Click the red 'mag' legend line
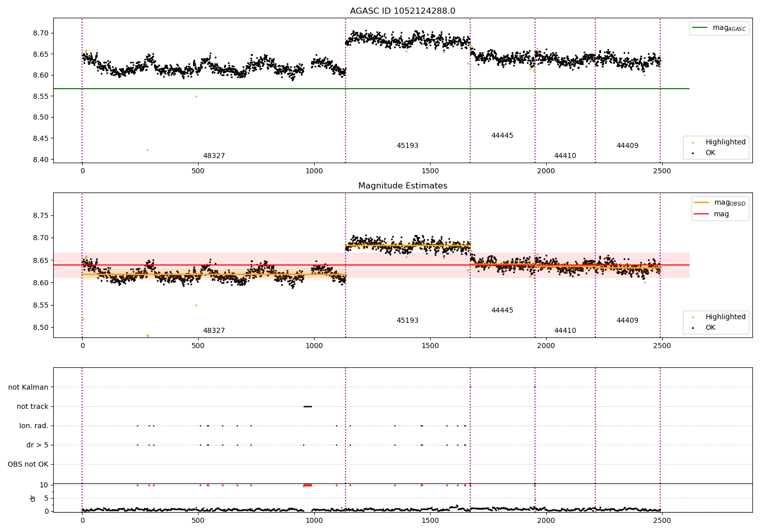The width and height of the screenshot is (760, 532). click(701, 214)
